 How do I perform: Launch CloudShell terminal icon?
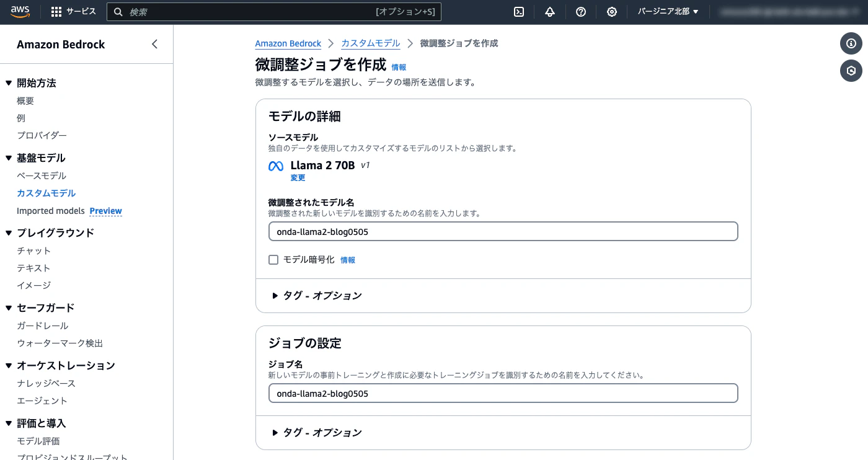click(x=520, y=12)
